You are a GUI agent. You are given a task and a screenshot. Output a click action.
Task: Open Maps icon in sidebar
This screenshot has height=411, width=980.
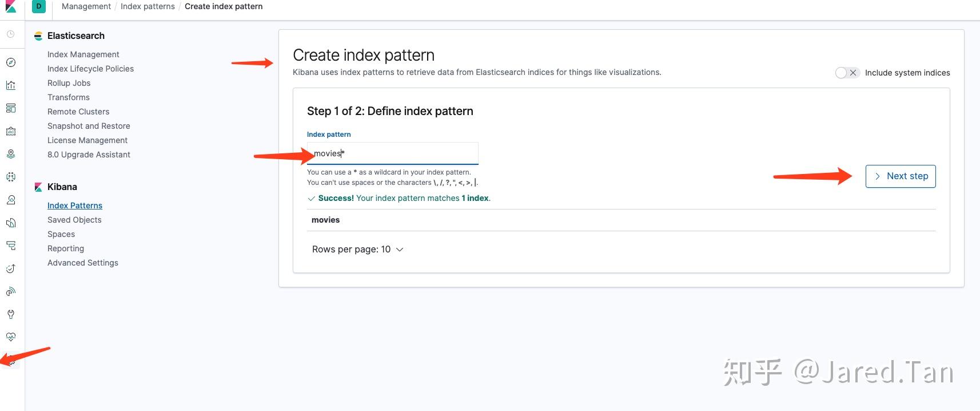(11, 154)
